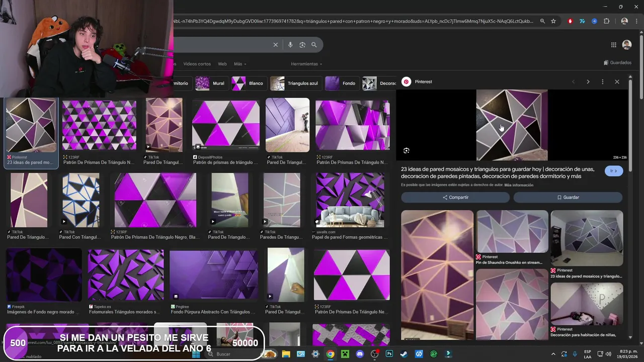Show hidden system tray icons
644x362 pixels.
[x=553, y=354]
